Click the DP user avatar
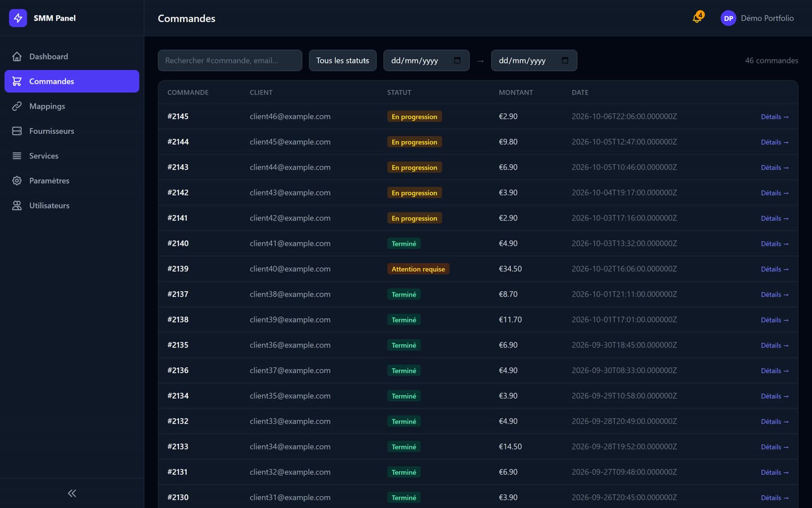This screenshot has height=508, width=812. (728, 18)
